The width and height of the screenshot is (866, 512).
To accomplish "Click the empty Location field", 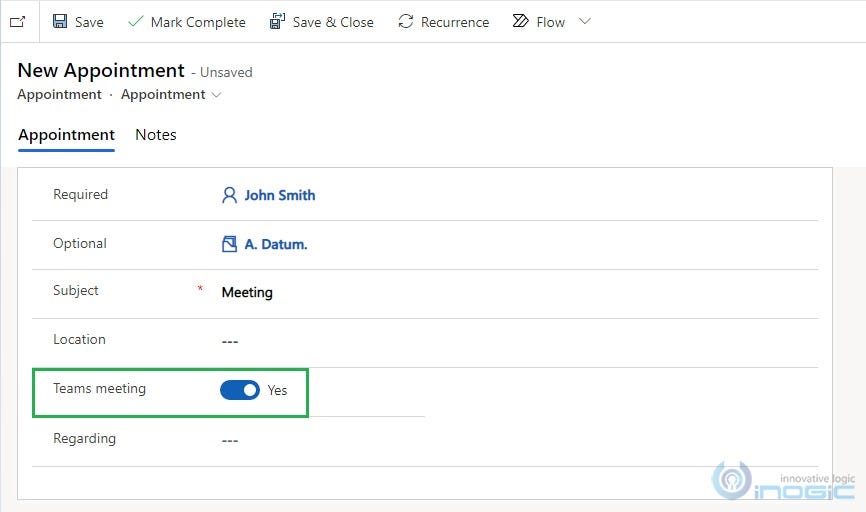I will point(519,341).
